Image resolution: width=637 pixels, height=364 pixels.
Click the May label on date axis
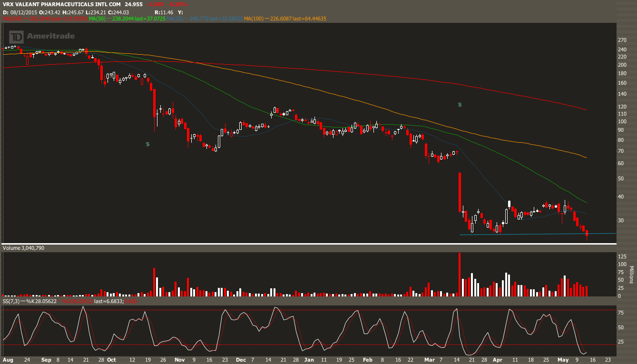[563, 360]
